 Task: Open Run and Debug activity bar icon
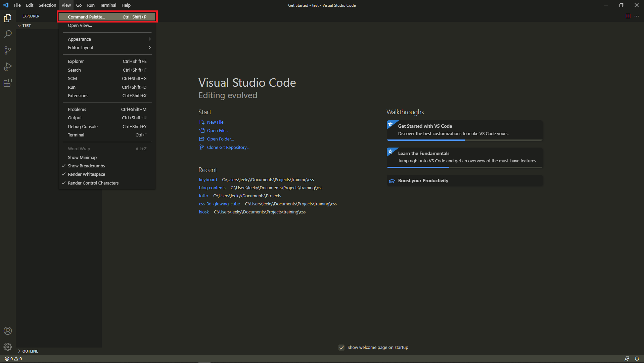[x=8, y=66]
